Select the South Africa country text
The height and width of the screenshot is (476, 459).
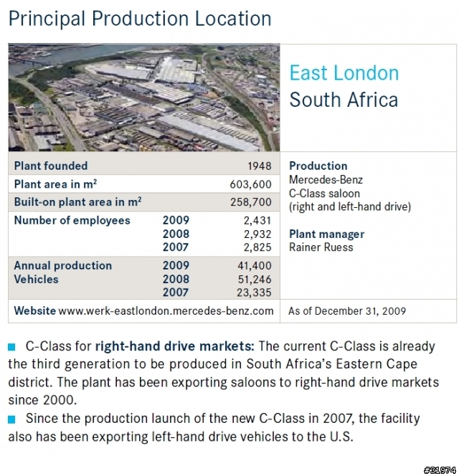point(344,100)
